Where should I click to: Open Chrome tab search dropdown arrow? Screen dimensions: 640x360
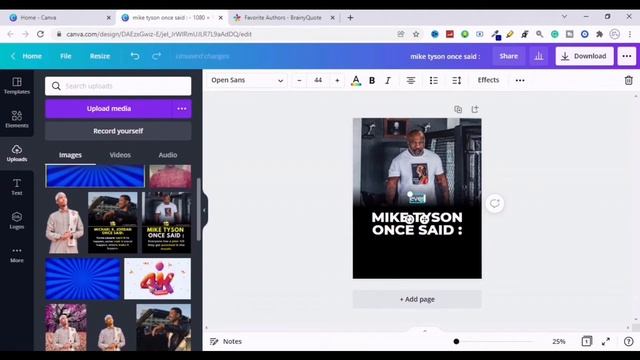564,17
